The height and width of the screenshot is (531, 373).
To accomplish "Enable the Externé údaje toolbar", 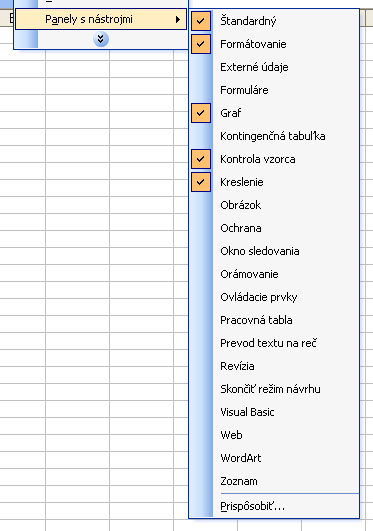I will [274, 67].
